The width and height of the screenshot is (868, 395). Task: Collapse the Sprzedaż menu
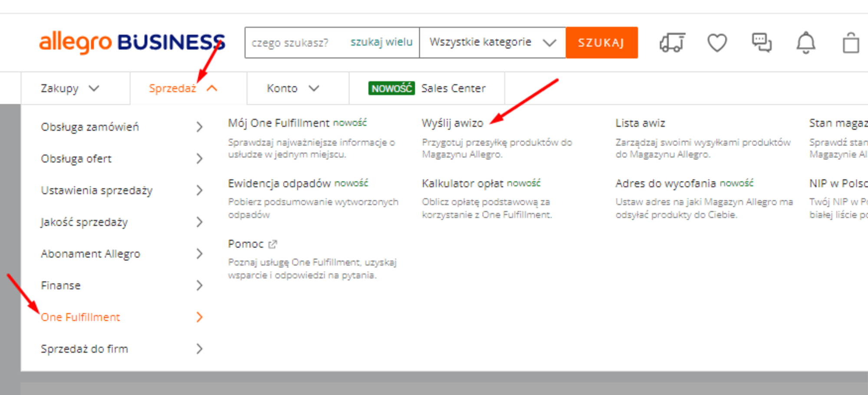coord(183,88)
